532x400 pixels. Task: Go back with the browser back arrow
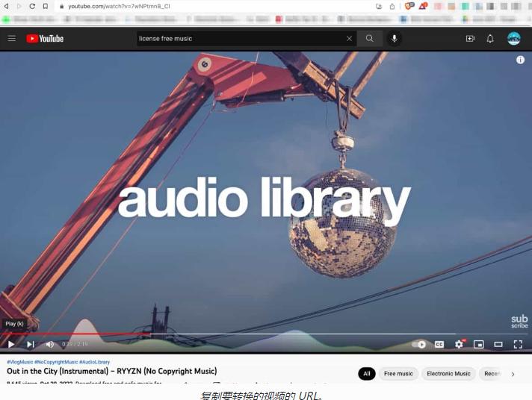[6, 6]
